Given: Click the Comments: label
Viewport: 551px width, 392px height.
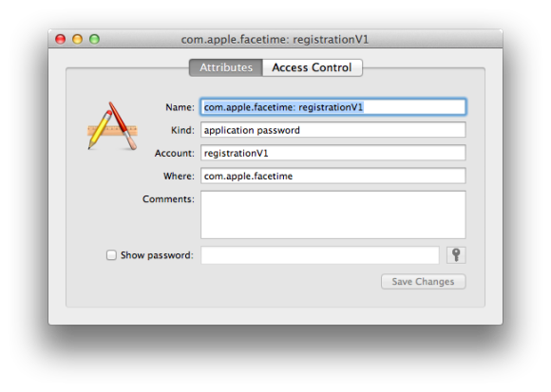Looking at the screenshot, I should 168,199.
